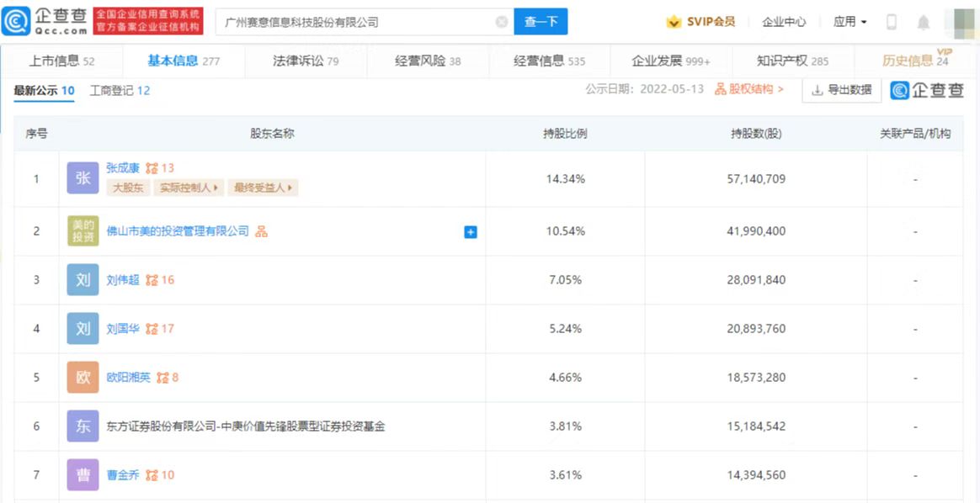Viewport: 980px width, 503px height.
Task: Click the user avatar in the header
Action: click(x=961, y=22)
